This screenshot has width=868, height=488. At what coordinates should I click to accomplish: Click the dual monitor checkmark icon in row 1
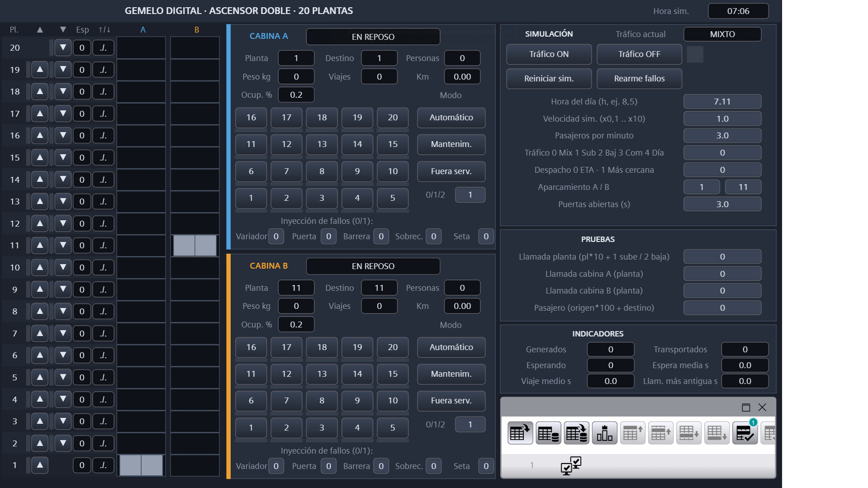571,465
